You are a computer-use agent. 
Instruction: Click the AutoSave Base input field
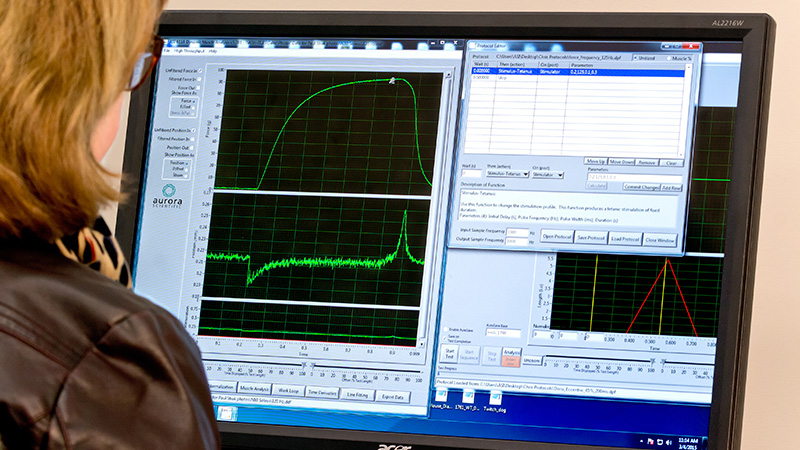(503, 333)
